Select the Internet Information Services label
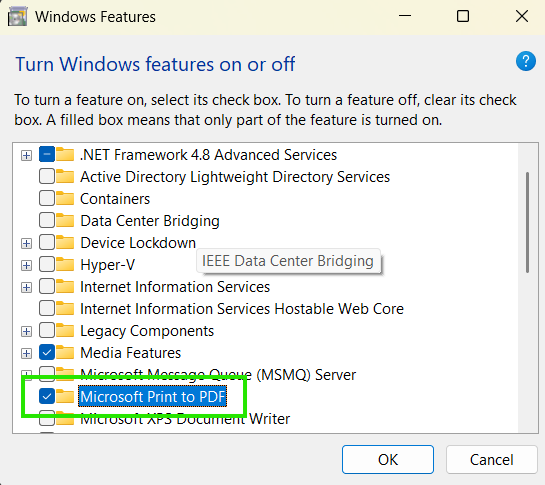The height and width of the screenshot is (485, 545). (175, 286)
